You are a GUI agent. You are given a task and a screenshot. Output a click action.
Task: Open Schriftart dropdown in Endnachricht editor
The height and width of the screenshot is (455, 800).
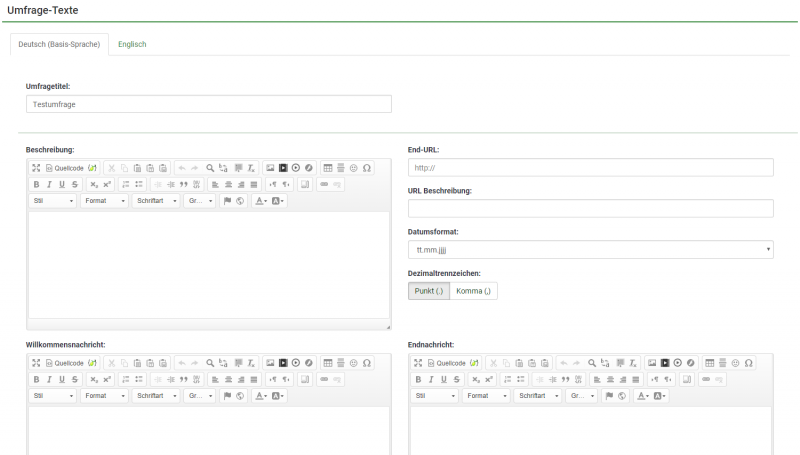(538, 395)
